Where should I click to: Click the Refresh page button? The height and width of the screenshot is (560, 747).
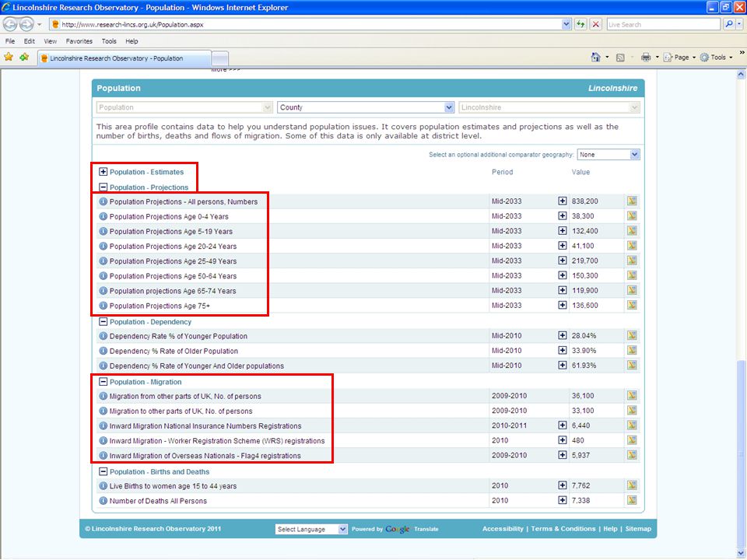pyautogui.click(x=580, y=24)
